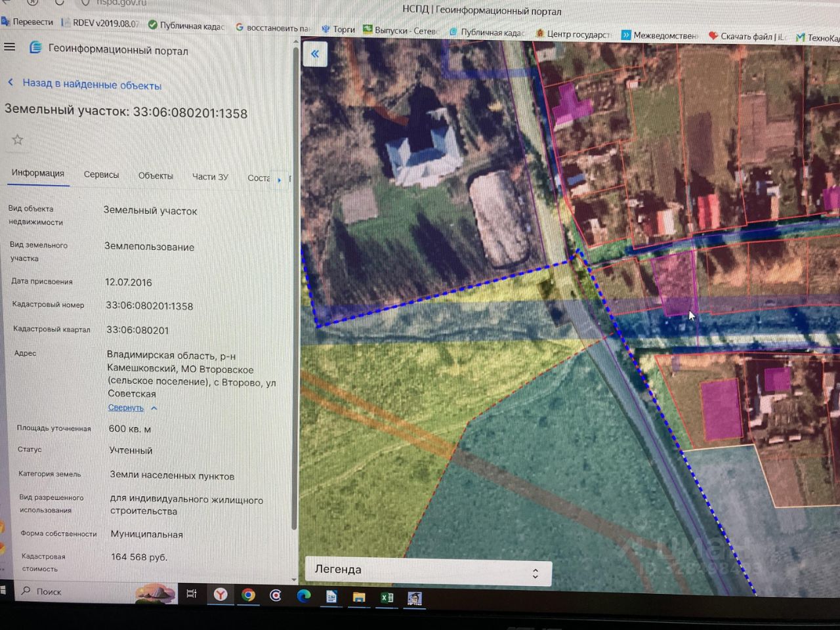Add the land plot to favorites star
The image size is (840, 630).
(x=18, y=140)
